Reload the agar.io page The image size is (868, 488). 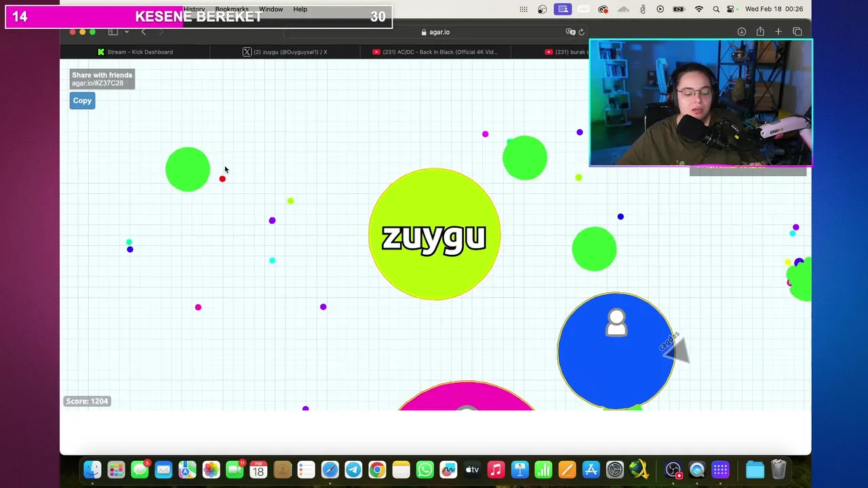581,32
